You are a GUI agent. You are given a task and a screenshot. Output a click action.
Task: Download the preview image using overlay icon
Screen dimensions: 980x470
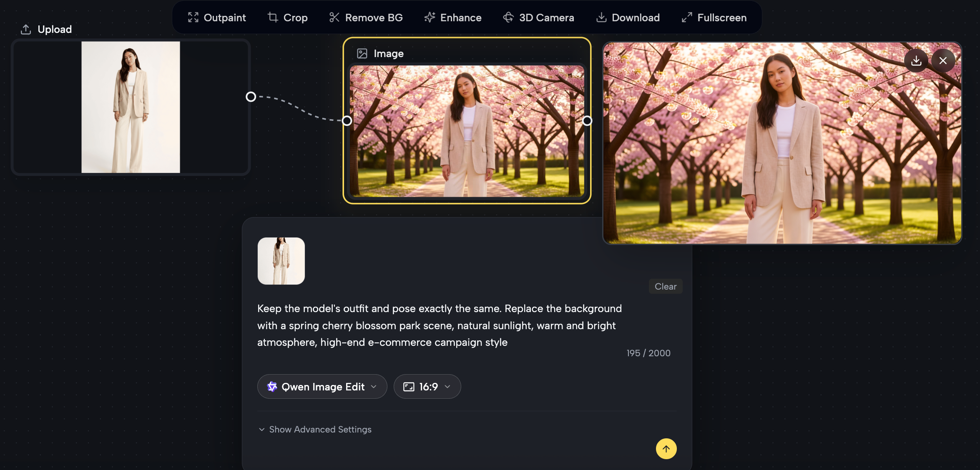(916, 61)
